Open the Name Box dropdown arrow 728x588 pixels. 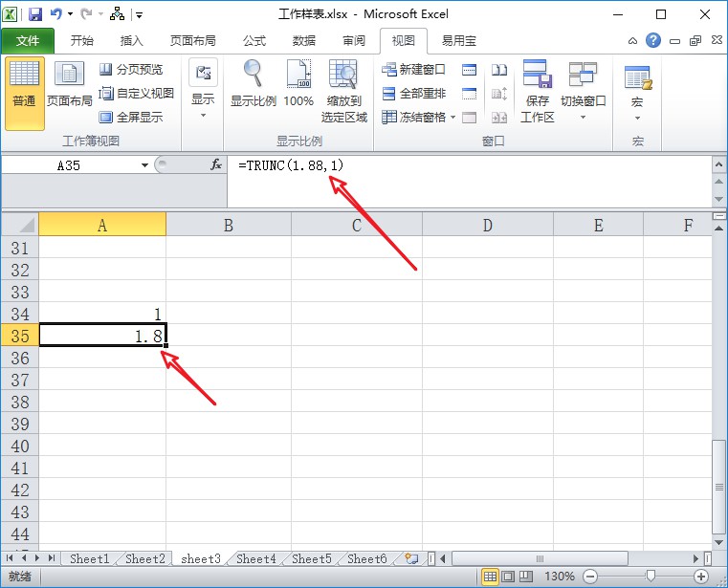coord(144,165)
